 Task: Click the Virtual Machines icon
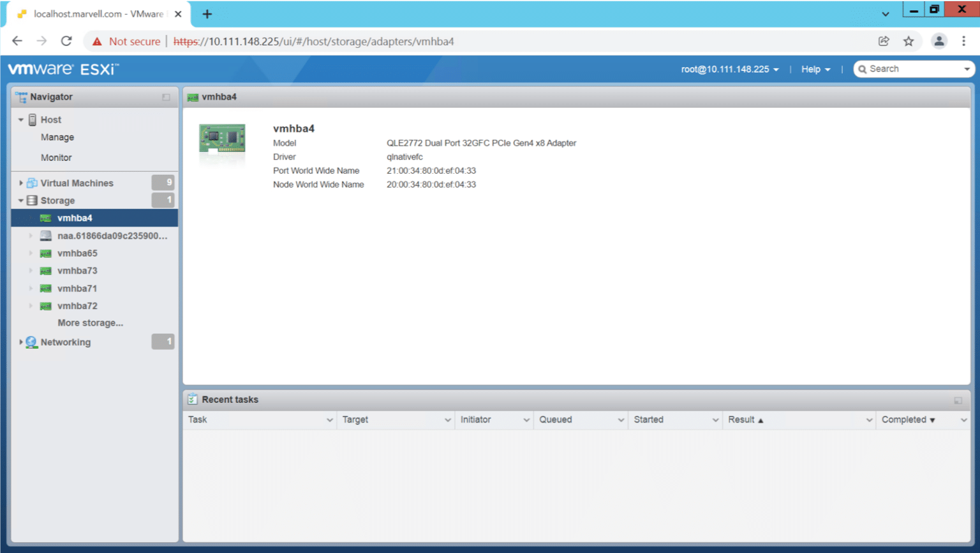point(32,183)
